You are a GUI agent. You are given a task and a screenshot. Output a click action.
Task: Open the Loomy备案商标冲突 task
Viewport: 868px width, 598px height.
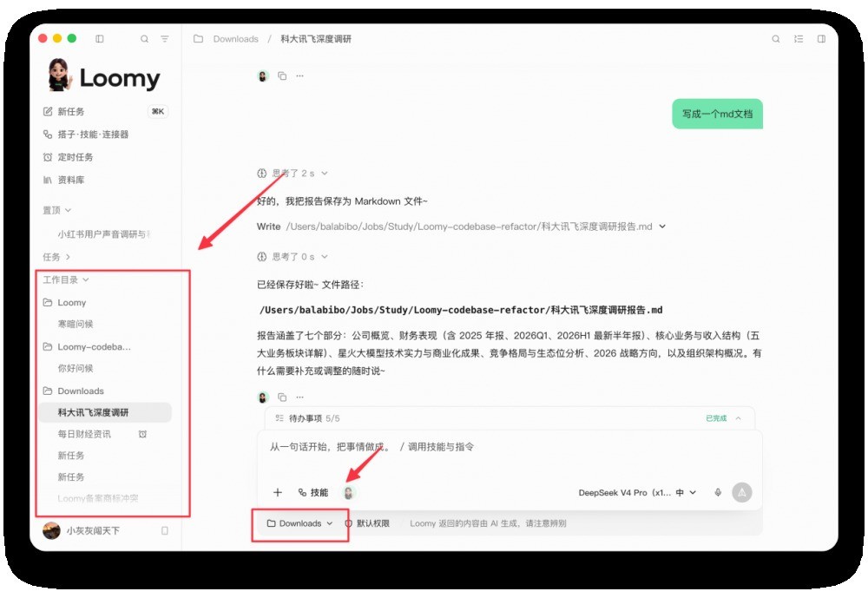[98, 498]
